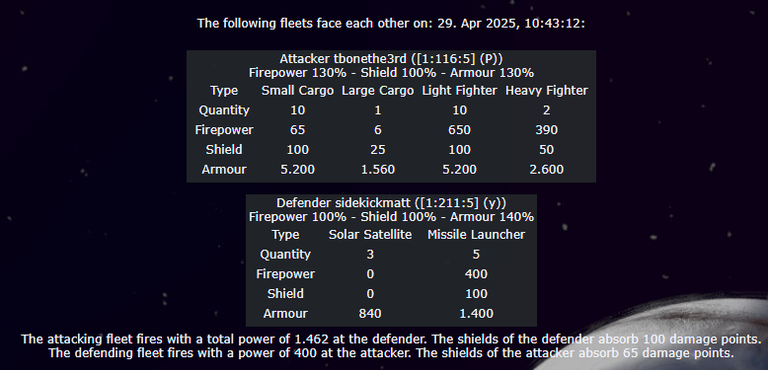Click the defender name sidekickmatt header
The image size is (768, 370).
391,203
